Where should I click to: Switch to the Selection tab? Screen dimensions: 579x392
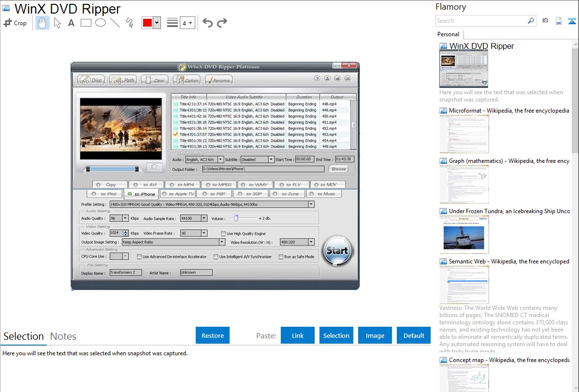[24, 336]
